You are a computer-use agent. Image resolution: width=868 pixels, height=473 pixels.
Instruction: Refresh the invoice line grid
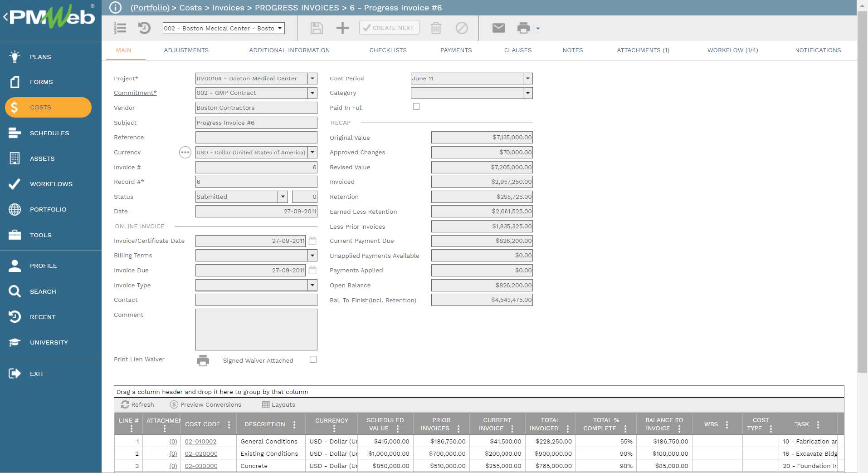(137, 405)
